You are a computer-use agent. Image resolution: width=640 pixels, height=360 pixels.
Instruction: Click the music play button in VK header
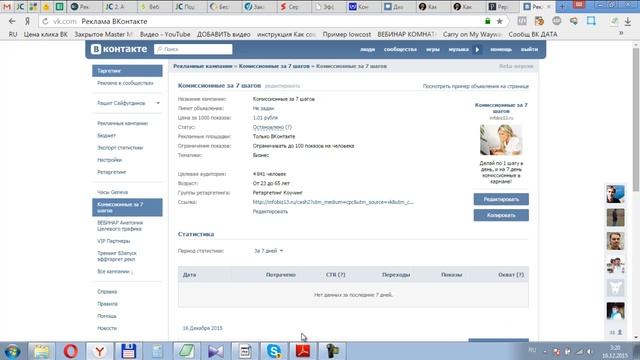pyautogui.click(x=477, y=49)
